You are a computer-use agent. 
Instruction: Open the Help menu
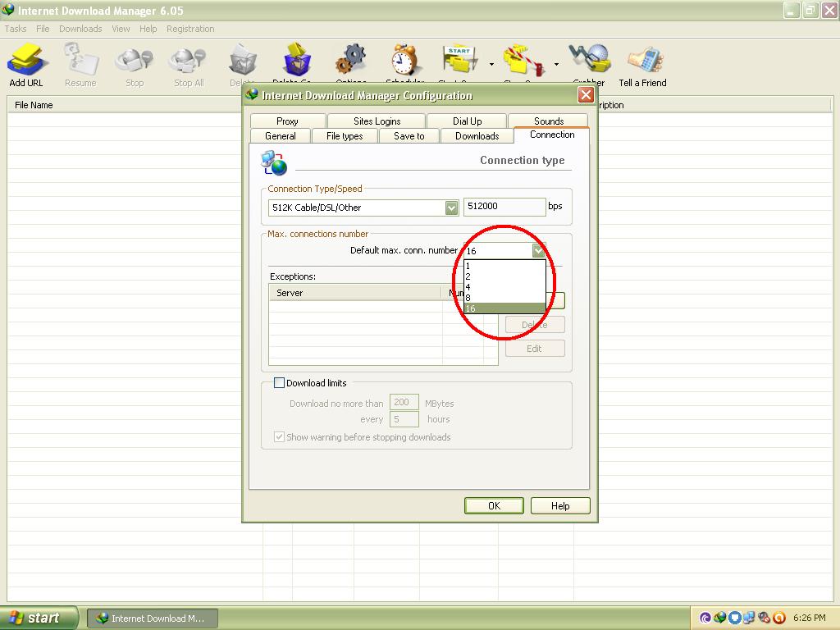tap(148, 29)
